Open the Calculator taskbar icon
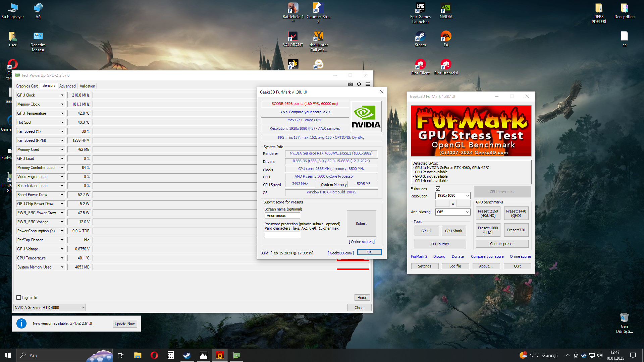644x362 pixels. [170, 355]
